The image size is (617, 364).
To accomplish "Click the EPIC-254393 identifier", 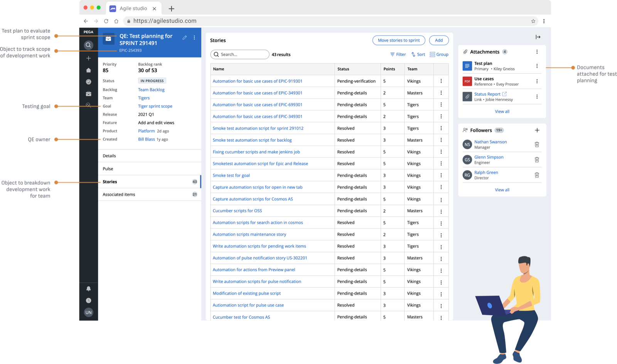I will coord(130,51).
